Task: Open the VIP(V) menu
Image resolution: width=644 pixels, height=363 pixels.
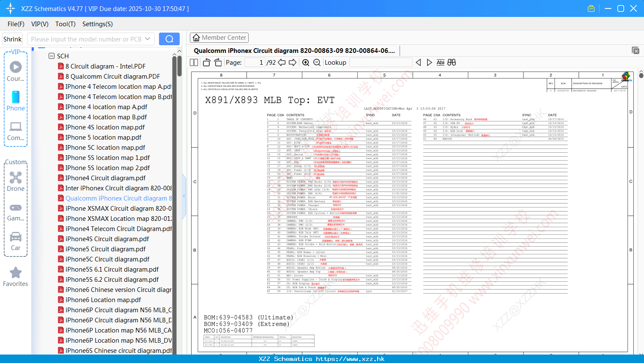Action: 40,24
